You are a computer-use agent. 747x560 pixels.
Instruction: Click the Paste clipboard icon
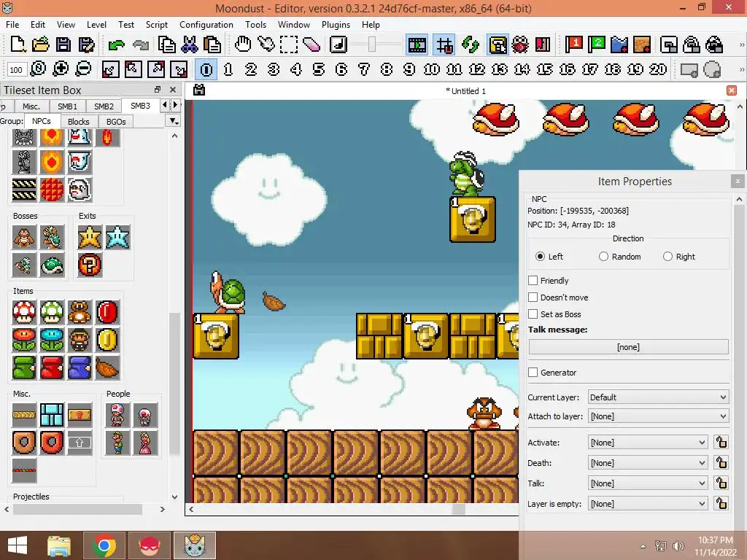pos(212,44)
